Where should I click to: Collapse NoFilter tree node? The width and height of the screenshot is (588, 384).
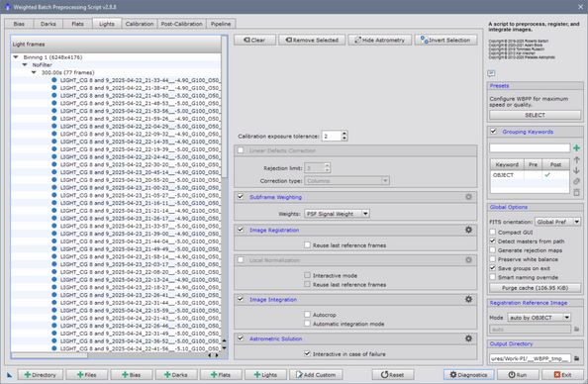click(25, 65)
